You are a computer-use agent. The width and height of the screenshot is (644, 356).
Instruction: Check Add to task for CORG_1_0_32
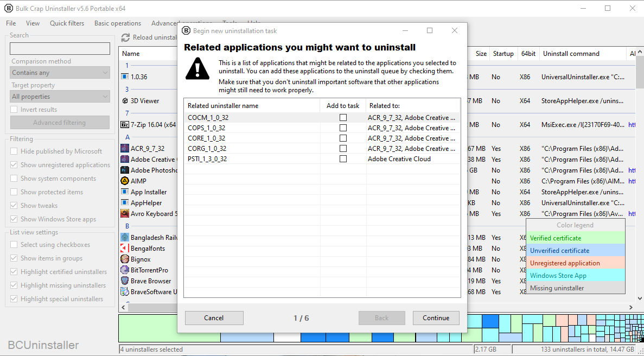(x=343, y=148)
